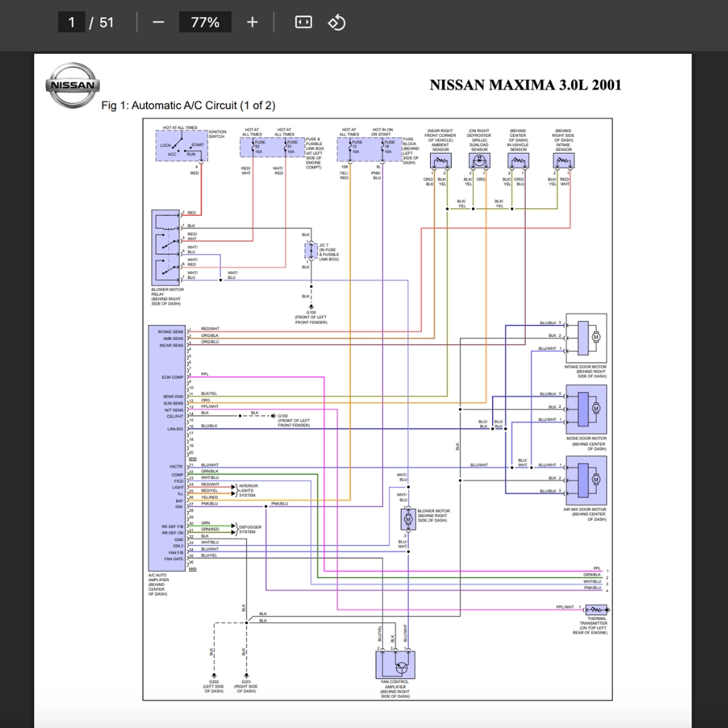Image resolution: width=728 pixels, height=728 pixels.
Task: Click the rotate counterclockwise icon
Action: click(x=336, y=22)
